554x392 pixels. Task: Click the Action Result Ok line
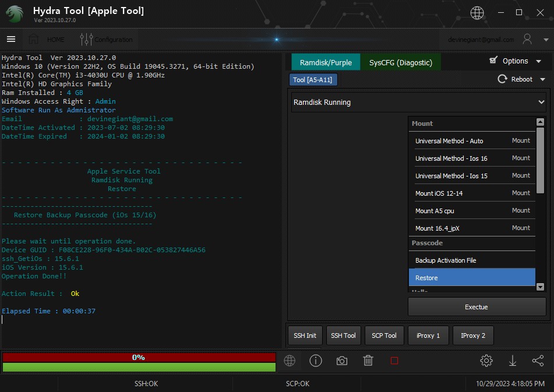[40, 294]
